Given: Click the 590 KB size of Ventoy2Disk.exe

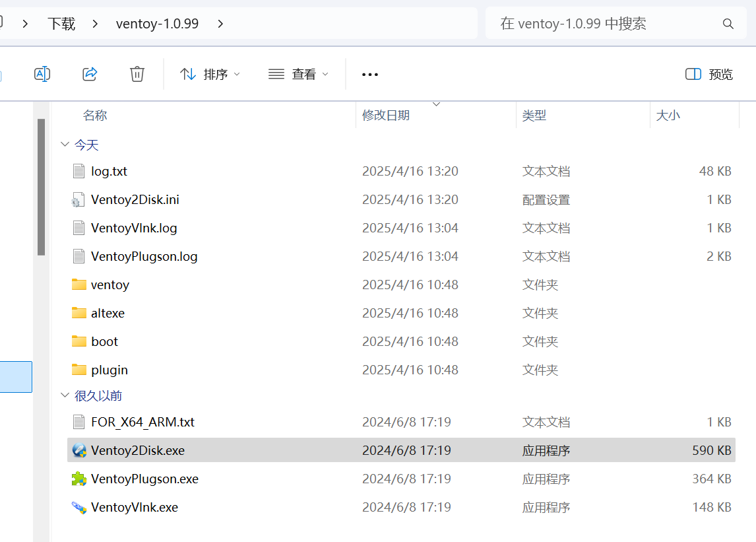Looking at the screenshot, I should pyautogui.click(x=712, y=450).
